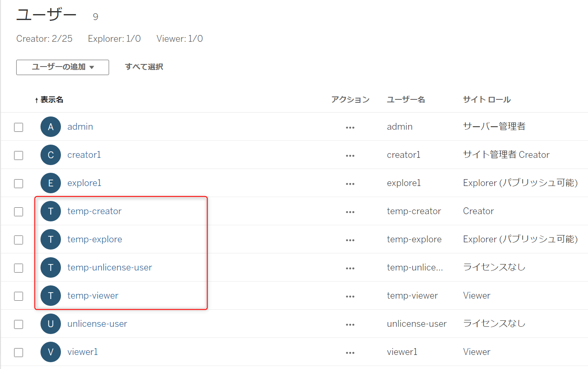
Task: Select the checkbox for temp-viewer
Action: [18, 296]
